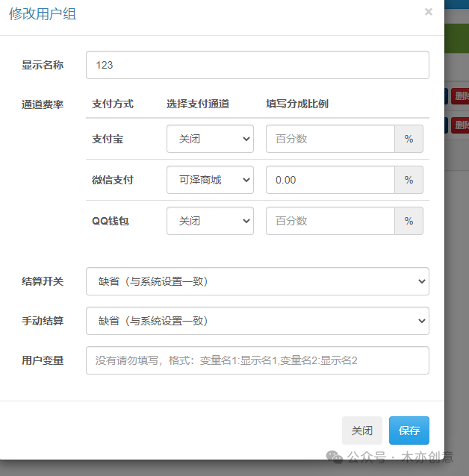Click the 支付方式 column header
Screen dimensions: 469x476
pyautogui.click(x=113, y=104)
